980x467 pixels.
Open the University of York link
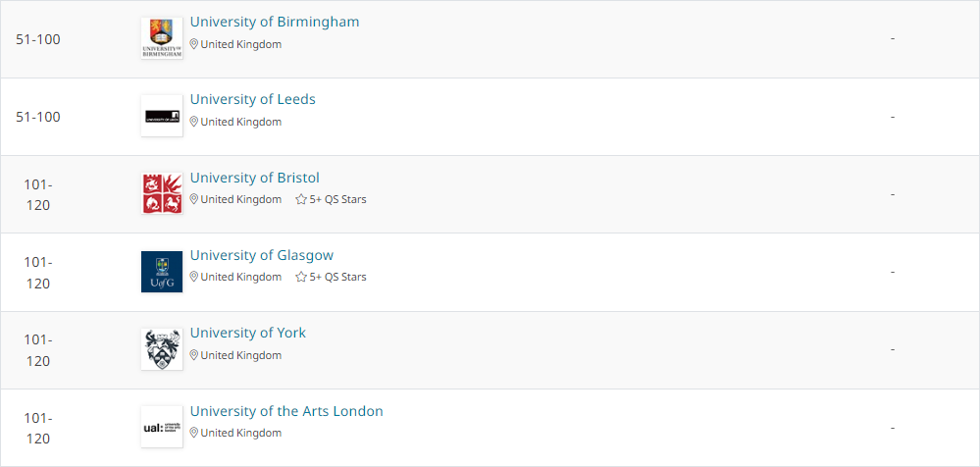(248, 333)
